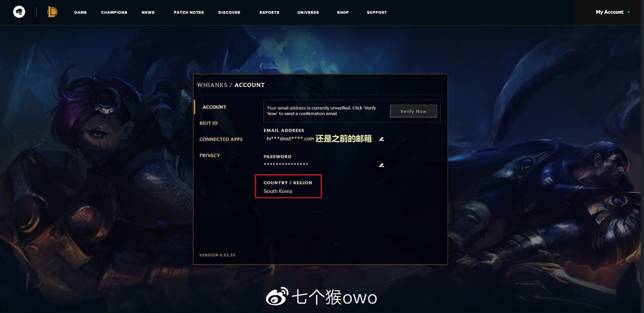644x313 pixels.
Task: Open the News navigation link
Action: (x=148, y=12)
